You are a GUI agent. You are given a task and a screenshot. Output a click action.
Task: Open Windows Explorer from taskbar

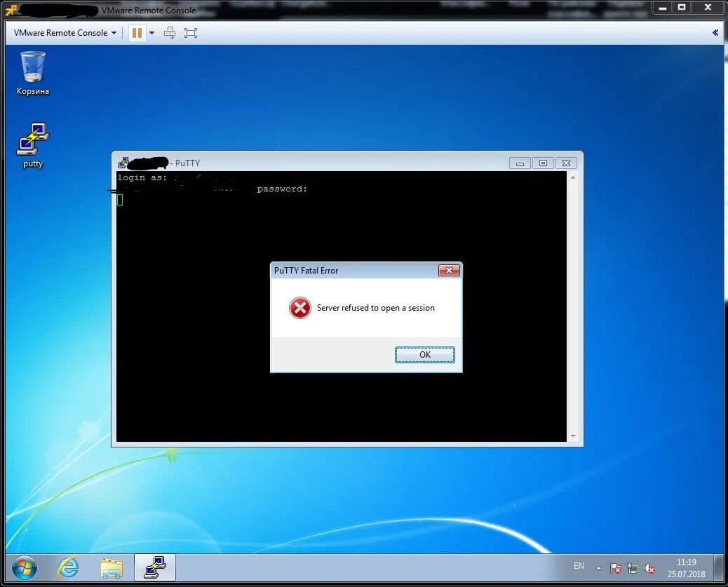(x=112, y=567)
